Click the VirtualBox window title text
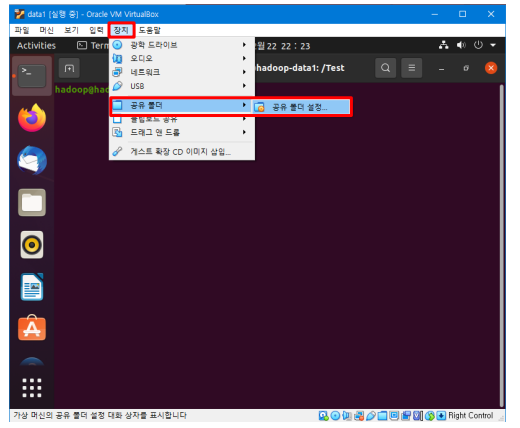 pos(93,14)
